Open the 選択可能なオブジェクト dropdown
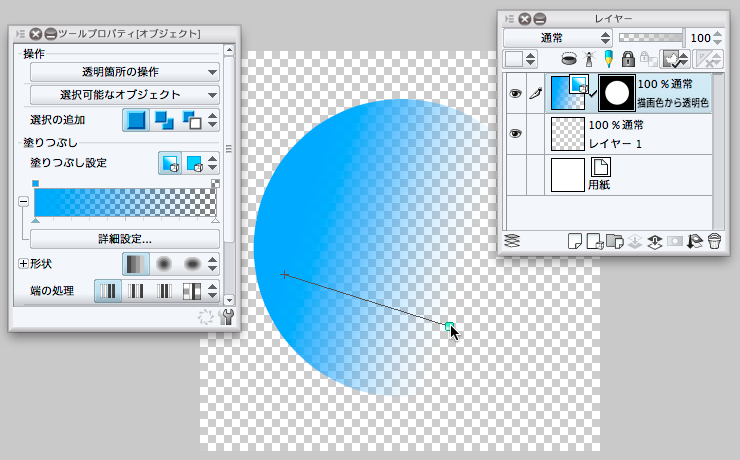The image size is (740, 460). pyautogui.click(x=125, y=95)
